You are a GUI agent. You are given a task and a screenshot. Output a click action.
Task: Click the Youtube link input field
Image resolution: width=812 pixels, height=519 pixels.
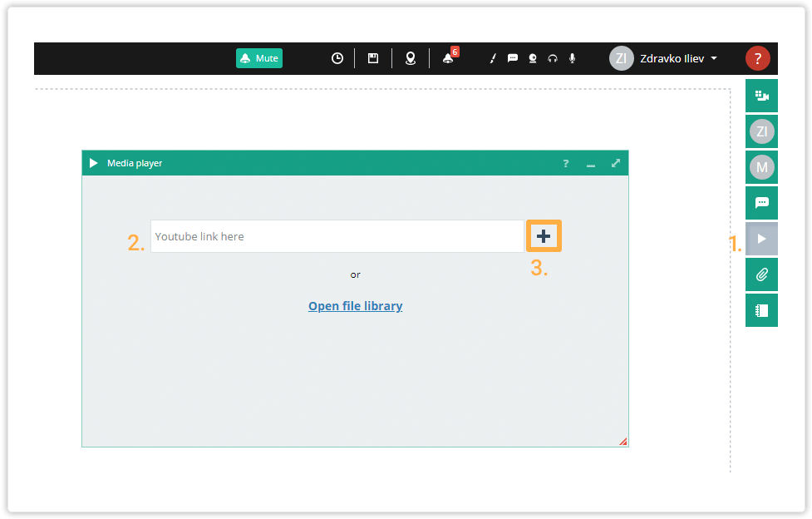pyautogui.click(x=337, y=236)
